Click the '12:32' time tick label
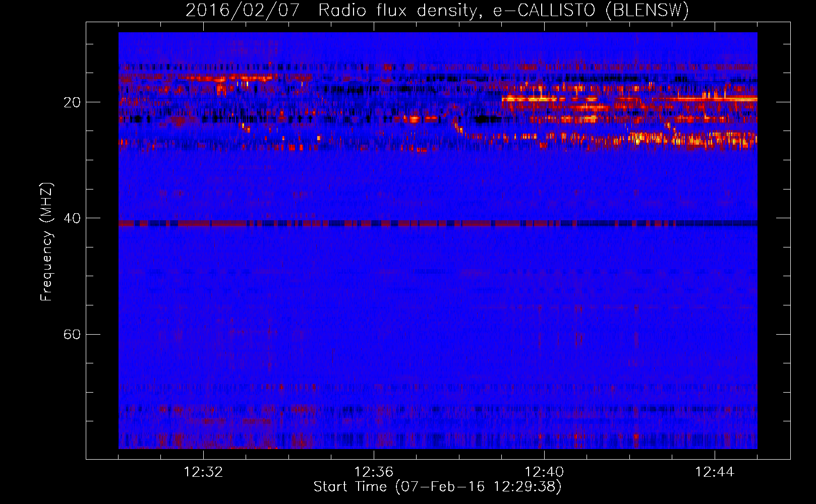The image size is (816, 504). (x=203, y=472)
